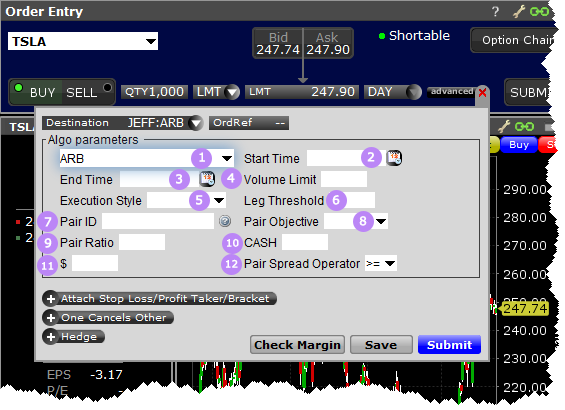The width and height of the screenshot is (565, 410).
Task: Expand the One Cancels Other section
Action: coord(108,318)
